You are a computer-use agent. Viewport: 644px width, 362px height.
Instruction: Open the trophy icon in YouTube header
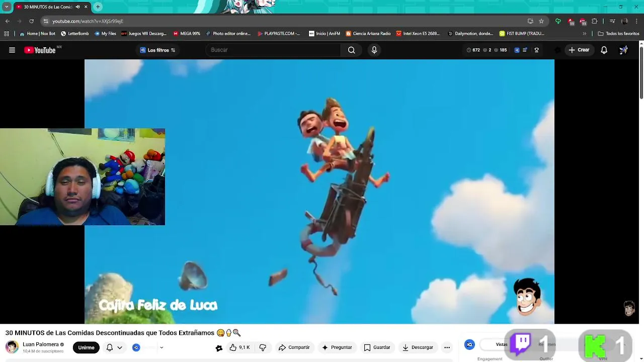point(536,50)
